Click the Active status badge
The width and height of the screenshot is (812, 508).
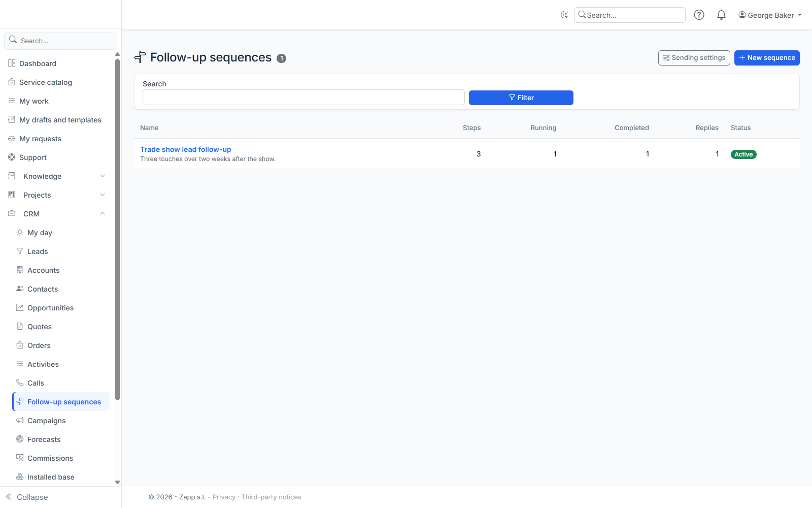pyautogui.click(x=743, y=154)
